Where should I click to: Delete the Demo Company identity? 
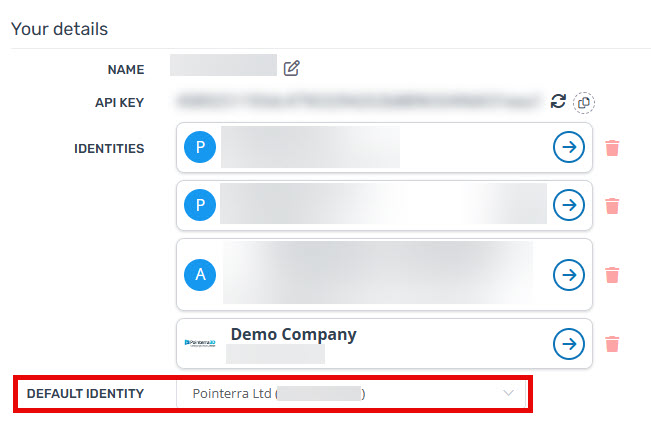pyautogui.click(x=612, y=344)
